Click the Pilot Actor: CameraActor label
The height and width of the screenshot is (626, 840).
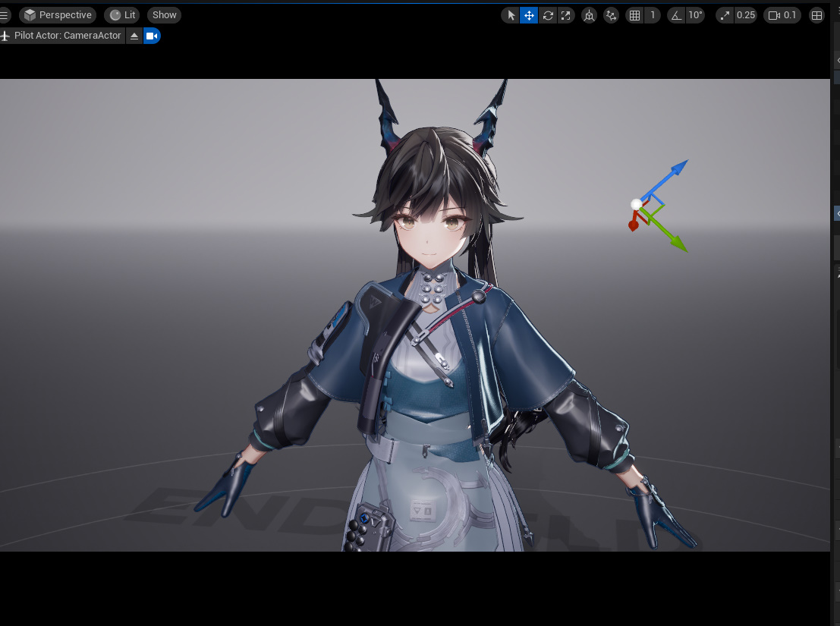click(x=68, y=36)
